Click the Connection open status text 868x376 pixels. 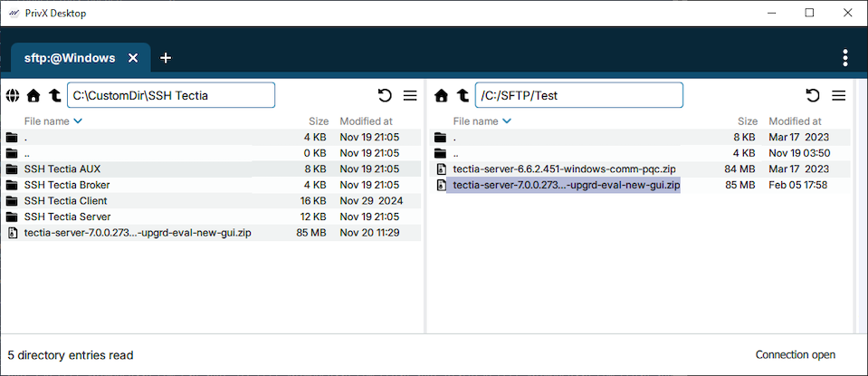tap(796, 355)
